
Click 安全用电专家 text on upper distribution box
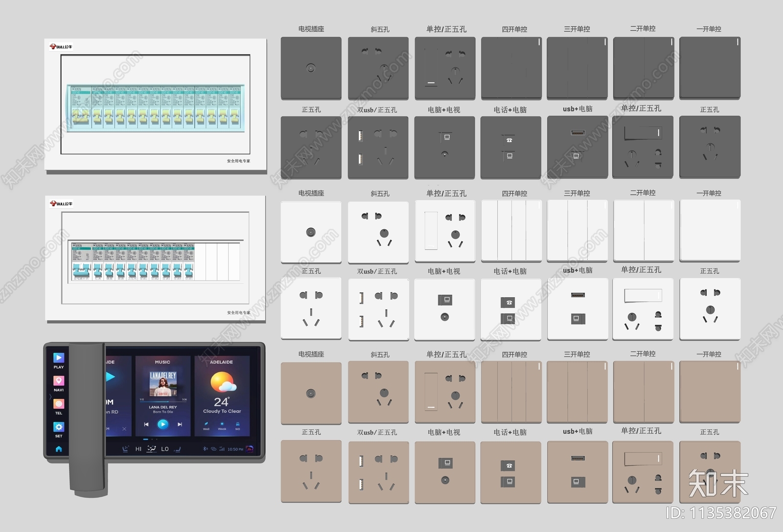238,161
